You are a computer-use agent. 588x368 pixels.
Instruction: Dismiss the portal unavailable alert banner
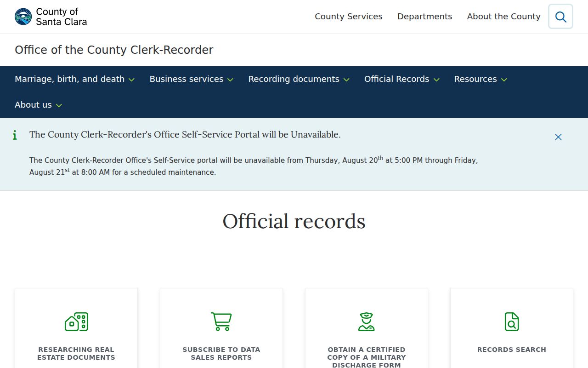tap(558, 137)
